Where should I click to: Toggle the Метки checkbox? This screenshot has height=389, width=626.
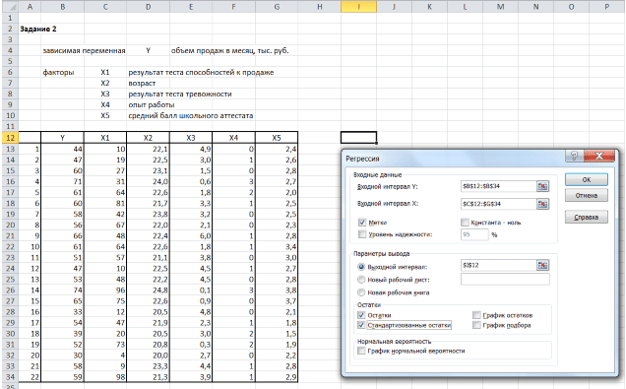362,222
